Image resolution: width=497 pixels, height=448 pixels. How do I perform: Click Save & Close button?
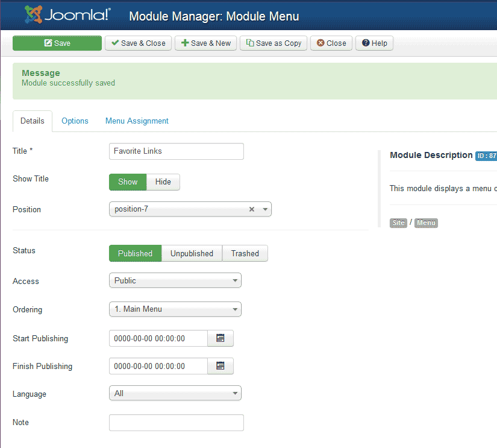[139, 43]
